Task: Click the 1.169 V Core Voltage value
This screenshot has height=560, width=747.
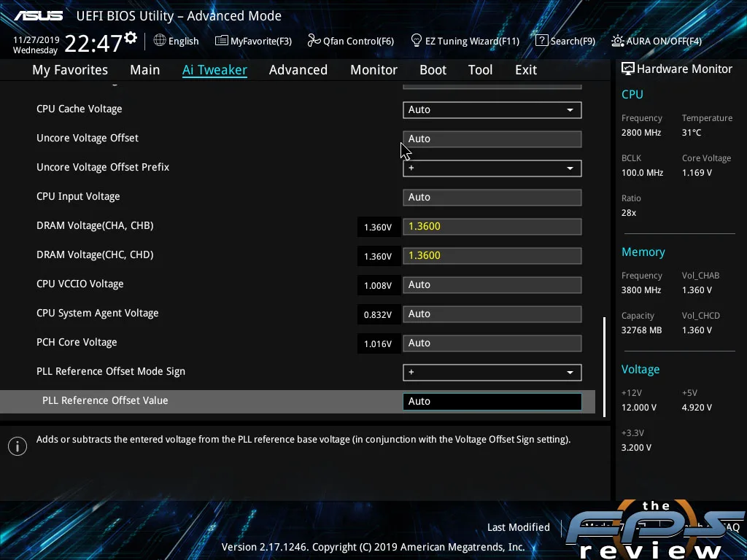Action: pyautogui.click(x=697, y=173)
